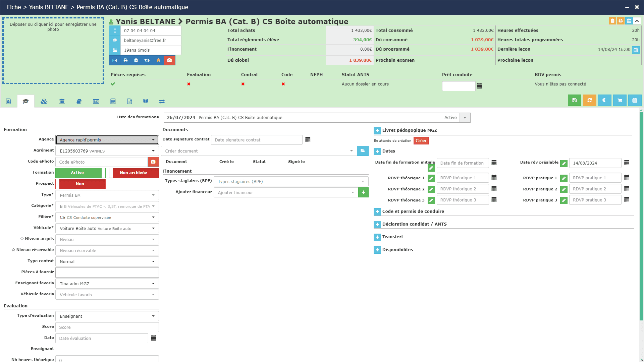Click the orange star favorite icon

[159, 60]
